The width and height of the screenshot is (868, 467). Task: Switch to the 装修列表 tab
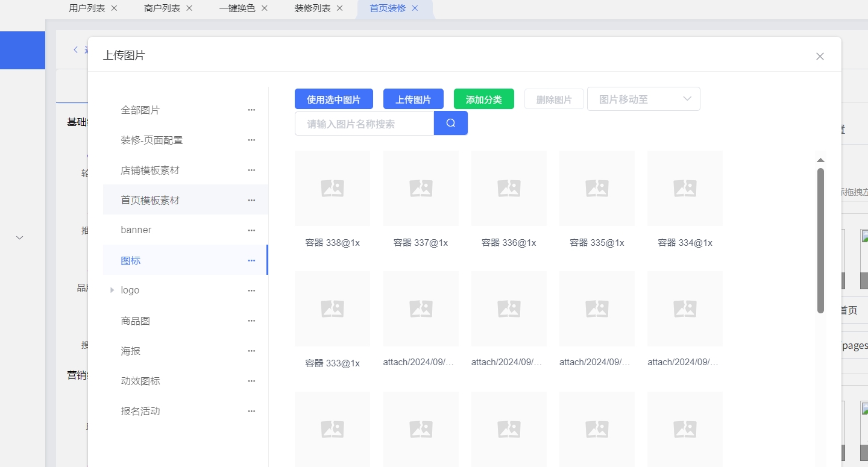313,8
